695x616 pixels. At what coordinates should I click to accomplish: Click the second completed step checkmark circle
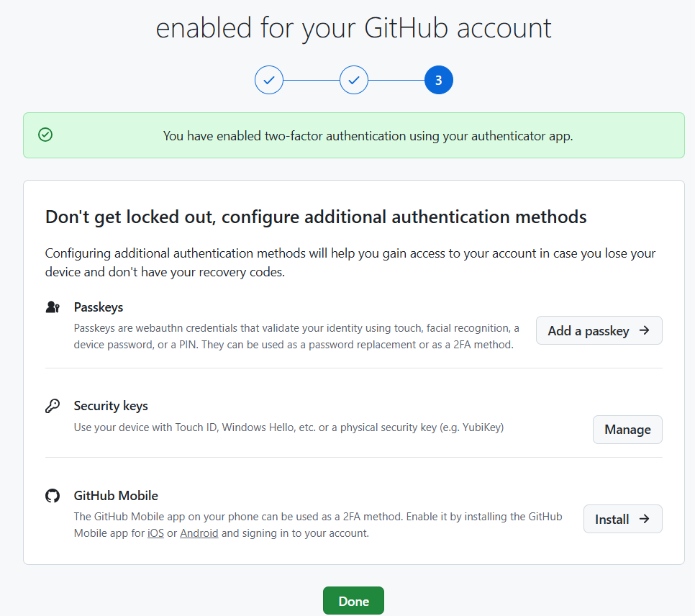tap(354, 80)
